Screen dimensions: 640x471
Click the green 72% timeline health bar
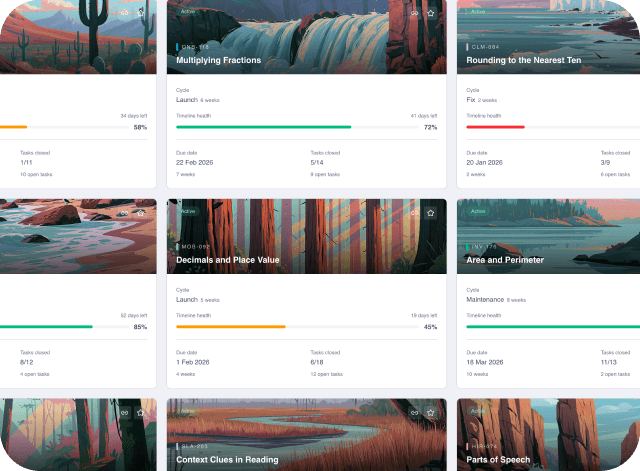tap(264, 127)
